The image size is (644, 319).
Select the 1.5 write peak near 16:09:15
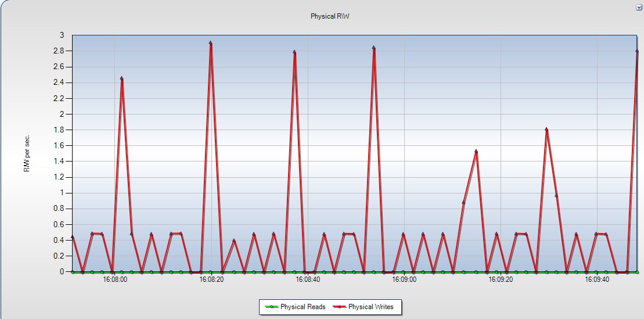(476, 151)
